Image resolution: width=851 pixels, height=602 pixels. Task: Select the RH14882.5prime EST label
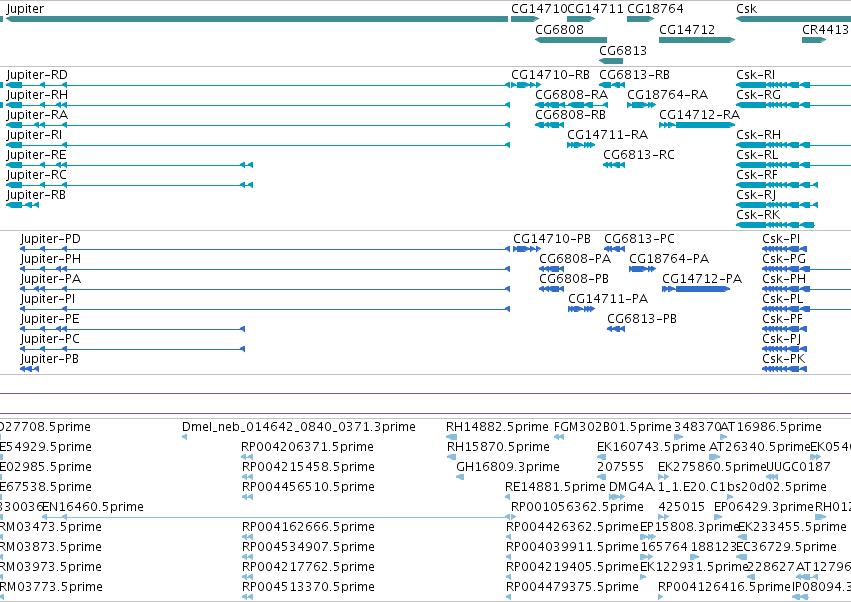click(497, 427)
